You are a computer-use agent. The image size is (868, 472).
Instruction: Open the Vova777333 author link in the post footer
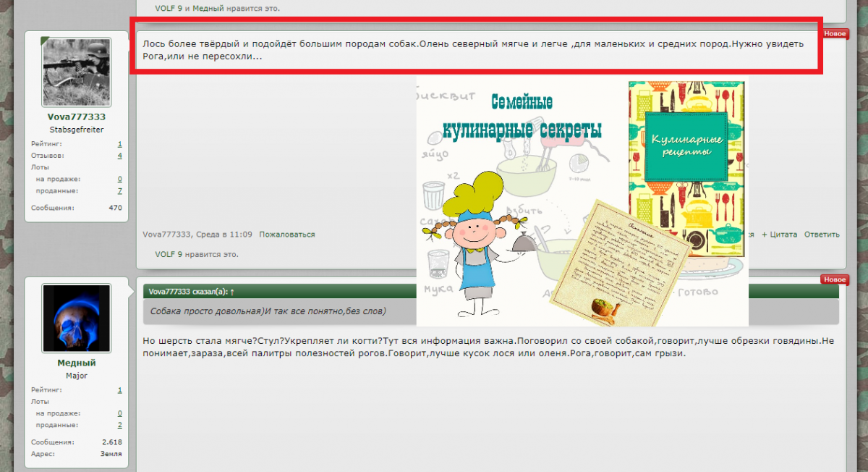[x=166, y=235]
